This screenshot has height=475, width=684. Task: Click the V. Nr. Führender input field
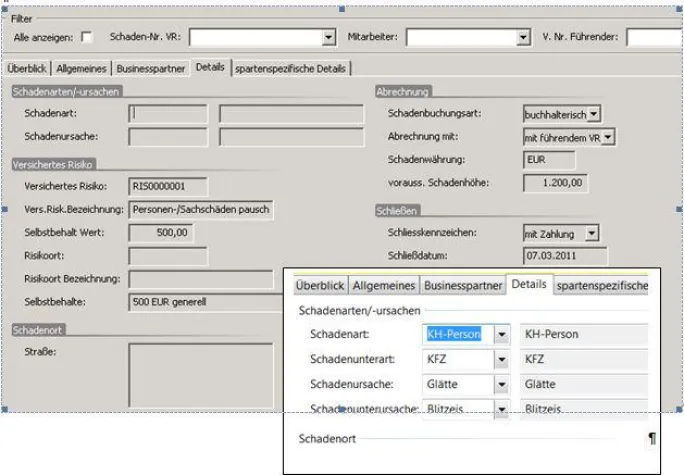655,38
